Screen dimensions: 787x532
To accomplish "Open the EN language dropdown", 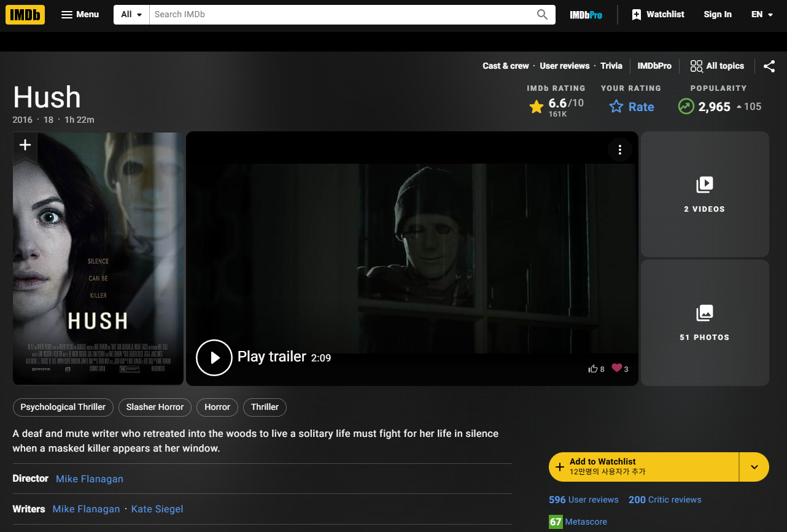I will (762, 14).
